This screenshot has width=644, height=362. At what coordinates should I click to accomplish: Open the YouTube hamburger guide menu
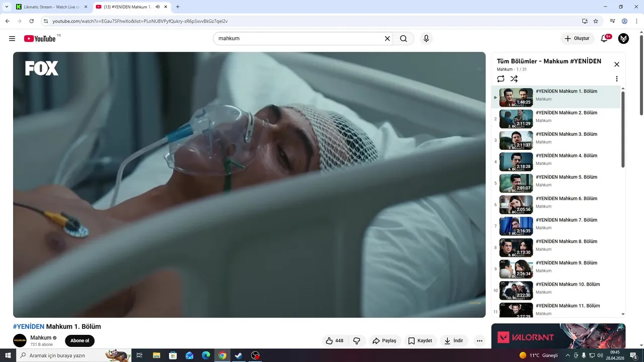tap(12, 39)
